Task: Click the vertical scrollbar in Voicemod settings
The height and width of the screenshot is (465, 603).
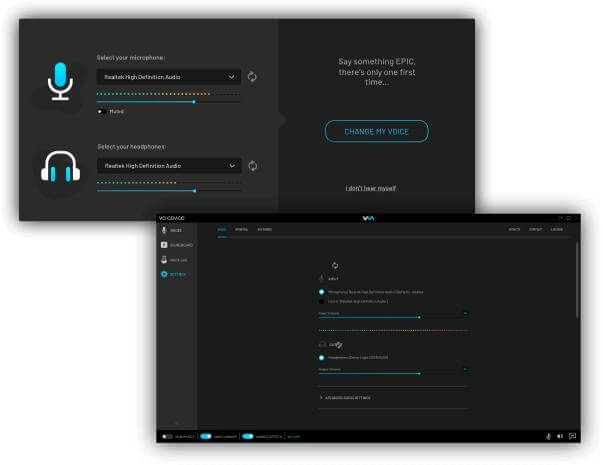Action: click(577, 280)
